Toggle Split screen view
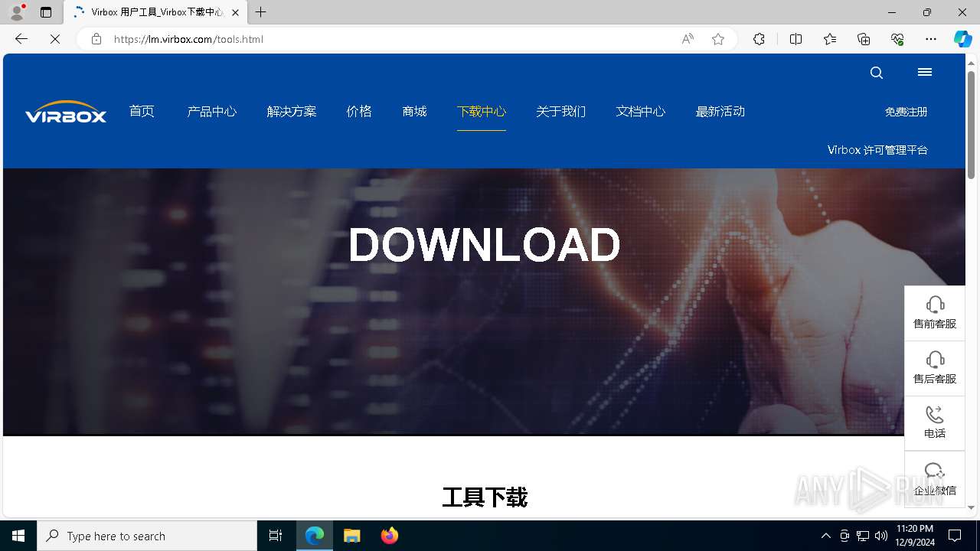Viewport: 980px width, 551px height. 795,39
